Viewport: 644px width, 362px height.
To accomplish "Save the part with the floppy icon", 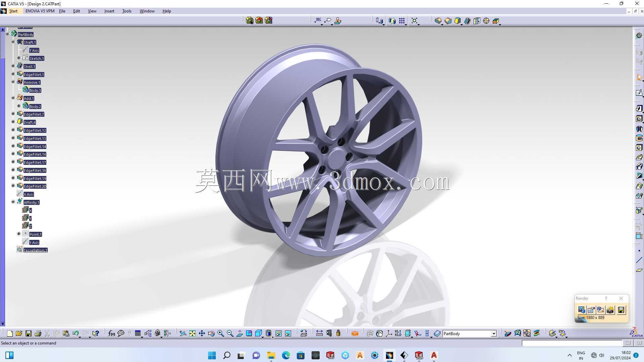I will (x=29, y=333).
